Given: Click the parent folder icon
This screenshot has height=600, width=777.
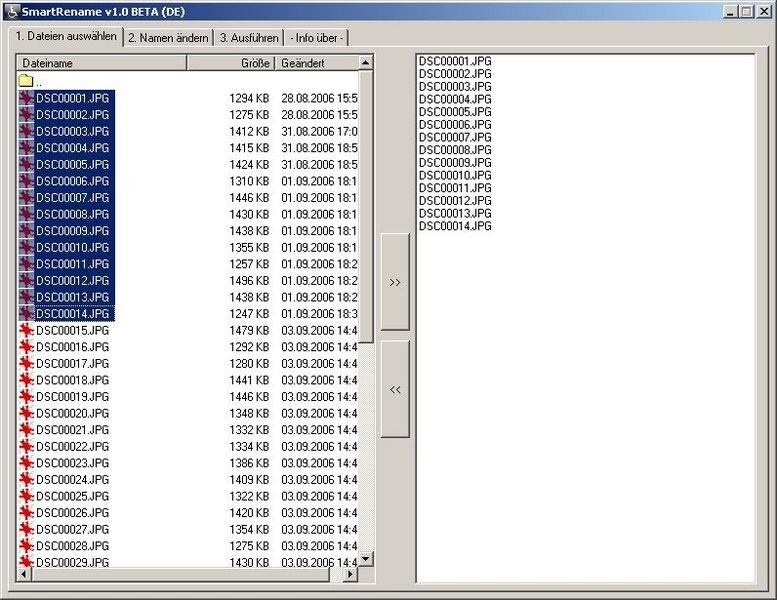Looking at the screenshot, I should [26, 80].
